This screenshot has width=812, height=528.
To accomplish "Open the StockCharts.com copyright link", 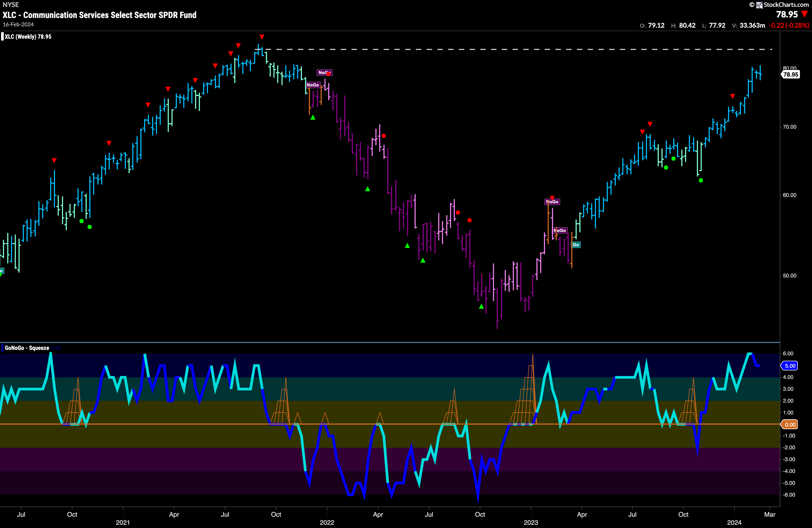I will (779, 5).
